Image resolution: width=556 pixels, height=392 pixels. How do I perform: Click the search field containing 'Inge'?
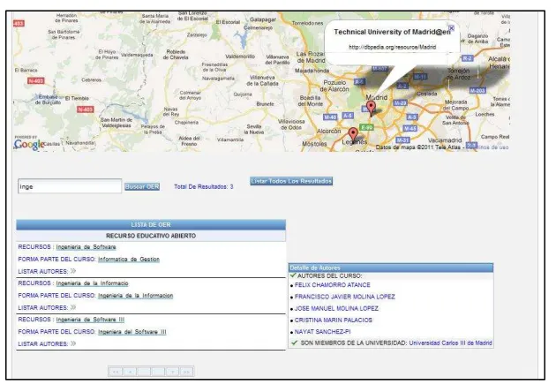[x=70, y=186]
